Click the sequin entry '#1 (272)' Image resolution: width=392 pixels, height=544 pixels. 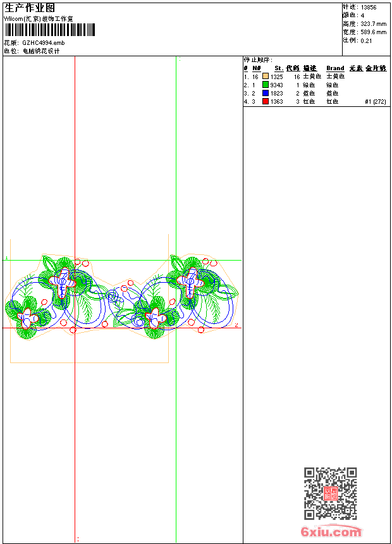(x=376, y=102)
